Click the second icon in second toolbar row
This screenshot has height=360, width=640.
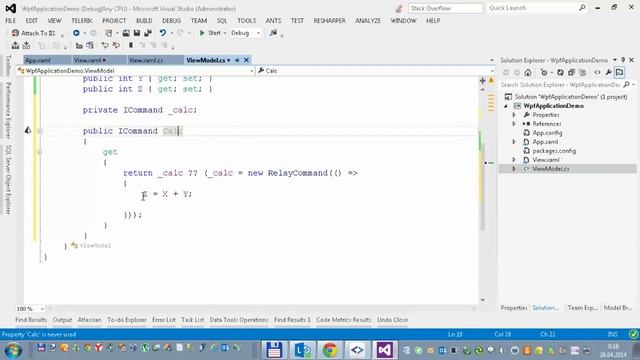tap(27, 45)
